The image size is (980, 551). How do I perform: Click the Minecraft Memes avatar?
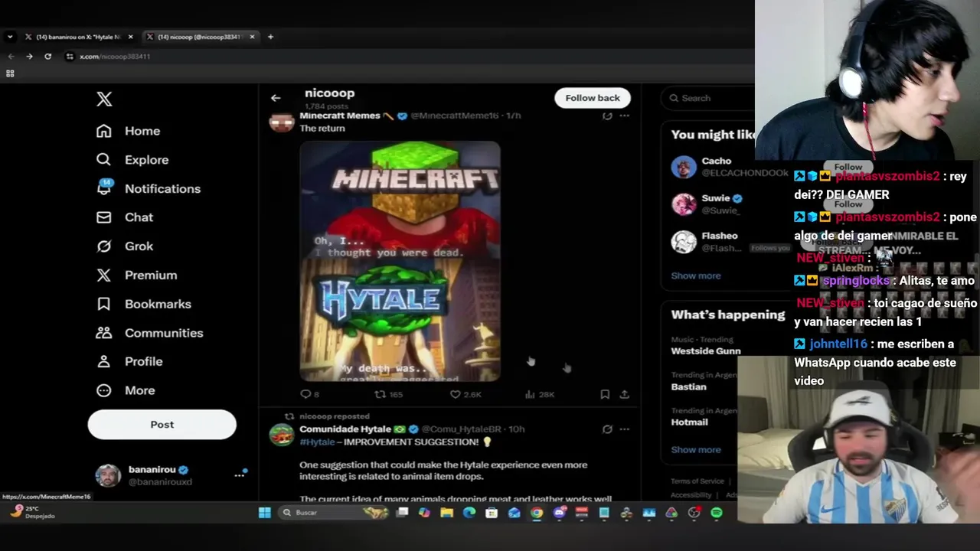pyautogui.click(x=282, y=121)
